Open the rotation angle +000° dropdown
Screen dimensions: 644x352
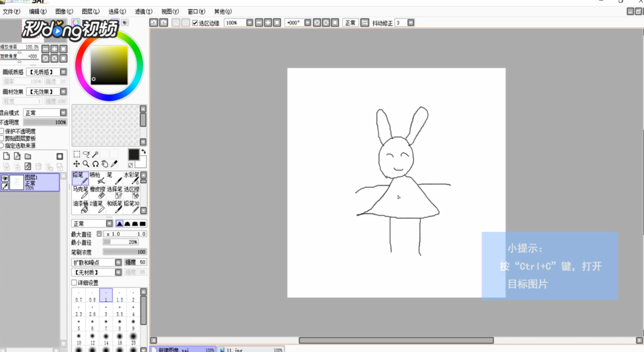(x=307, y=23)
